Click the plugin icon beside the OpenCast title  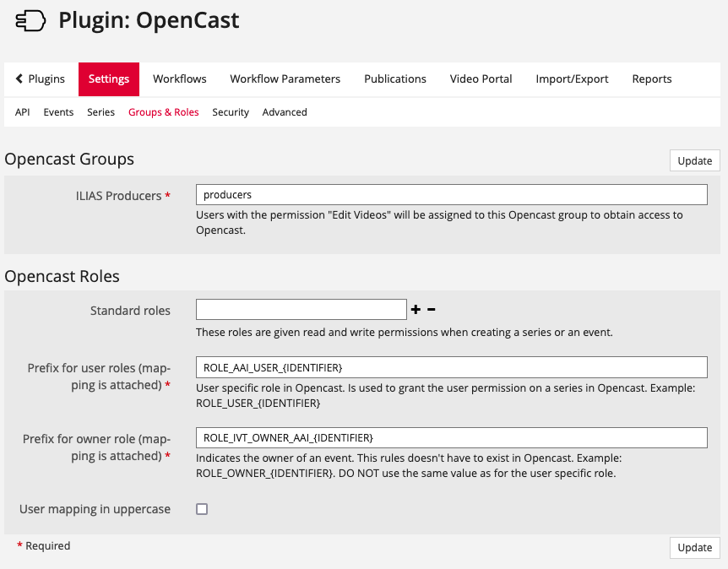30,21
